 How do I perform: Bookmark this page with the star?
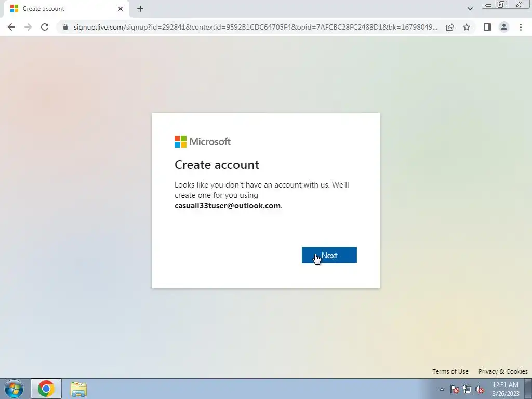467,27
